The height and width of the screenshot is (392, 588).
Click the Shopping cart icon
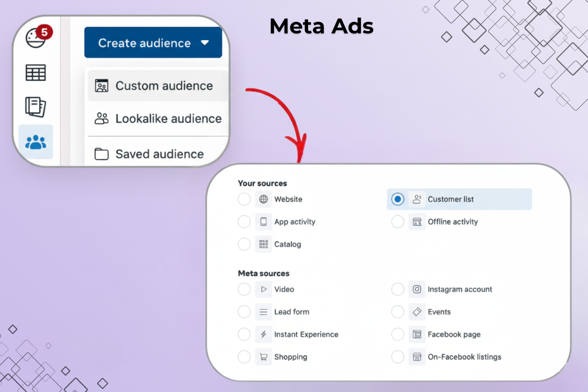(263, 357)
